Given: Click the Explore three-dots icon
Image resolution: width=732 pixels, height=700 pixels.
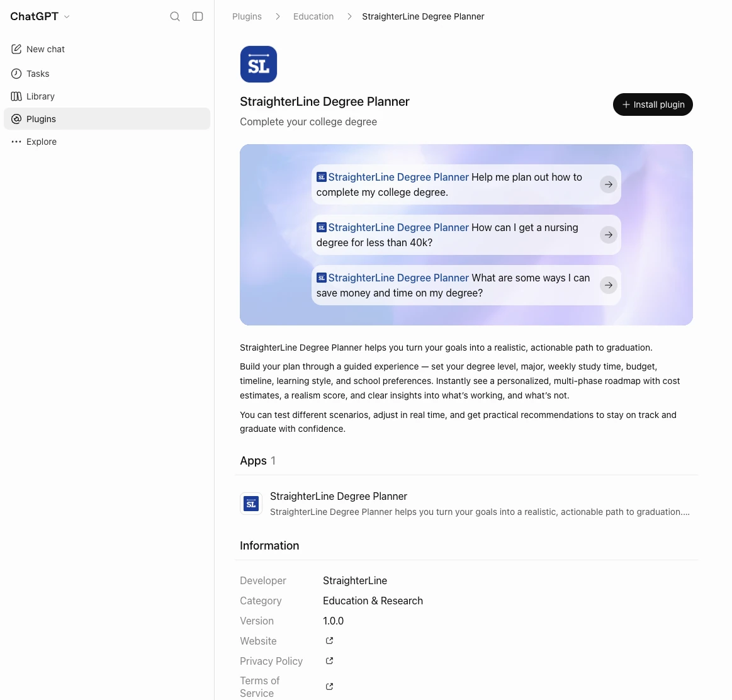Looking at the screenshot, I should tap(16, 142).
